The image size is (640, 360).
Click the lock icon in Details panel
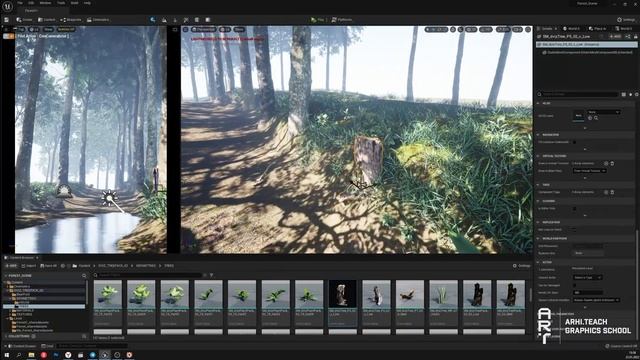click(636, 37)
